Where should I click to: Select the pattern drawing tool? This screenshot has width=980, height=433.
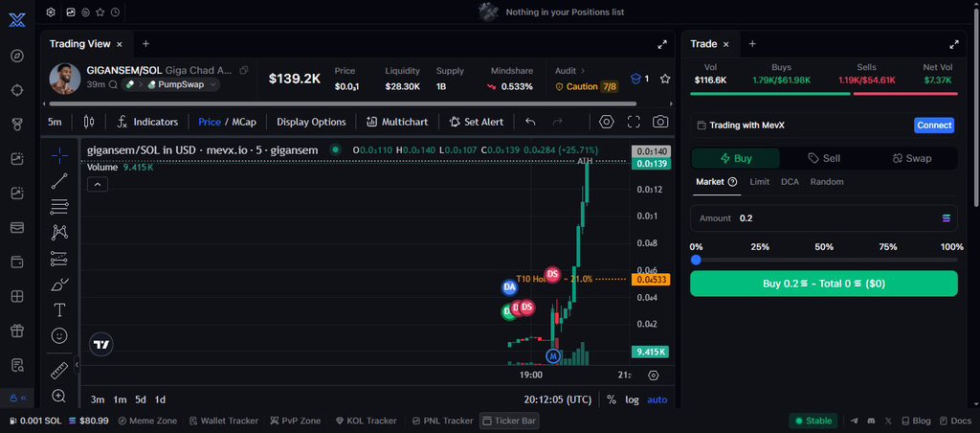pyautogui.click(x=59, y=232)
